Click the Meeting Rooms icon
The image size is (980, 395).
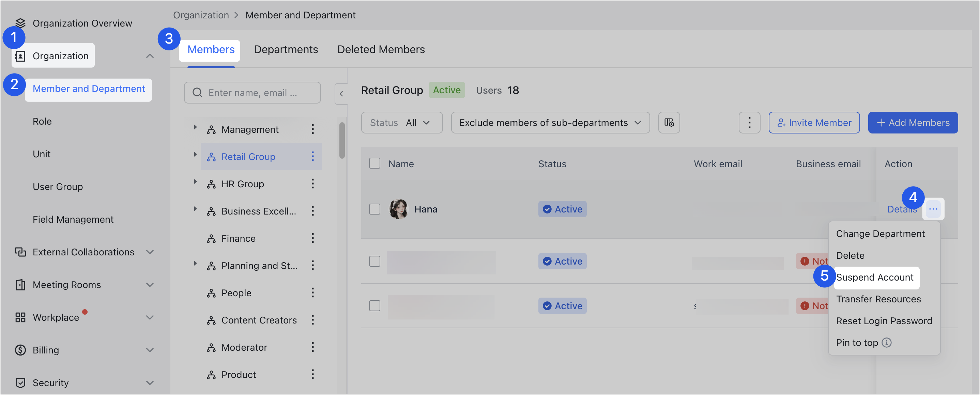coord(20,284)
